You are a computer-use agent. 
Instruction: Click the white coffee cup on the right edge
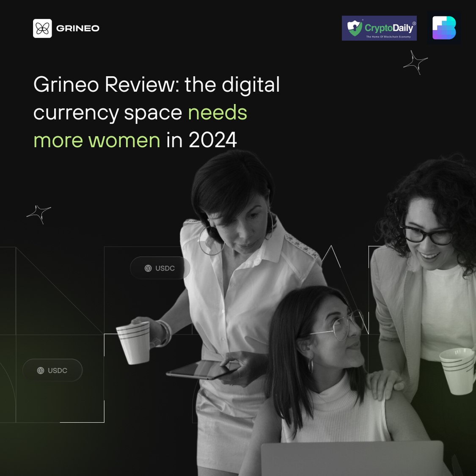click(457, 372)
